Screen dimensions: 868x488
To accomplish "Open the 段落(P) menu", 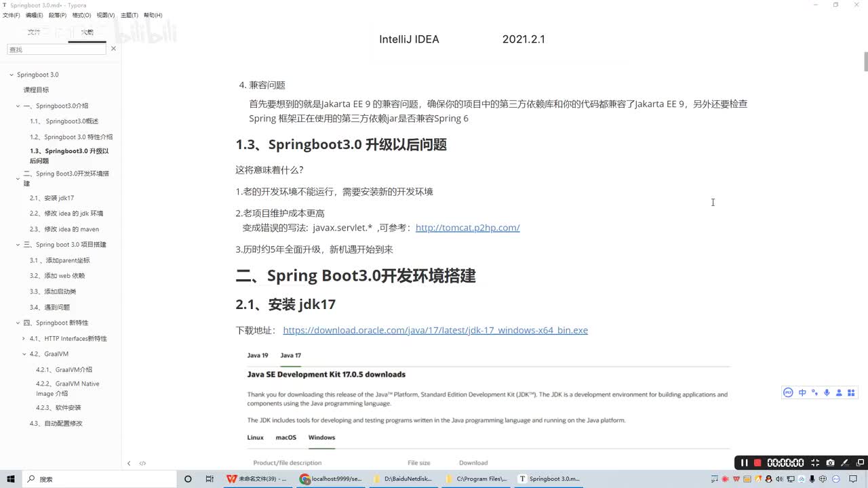I will [58, 15].
